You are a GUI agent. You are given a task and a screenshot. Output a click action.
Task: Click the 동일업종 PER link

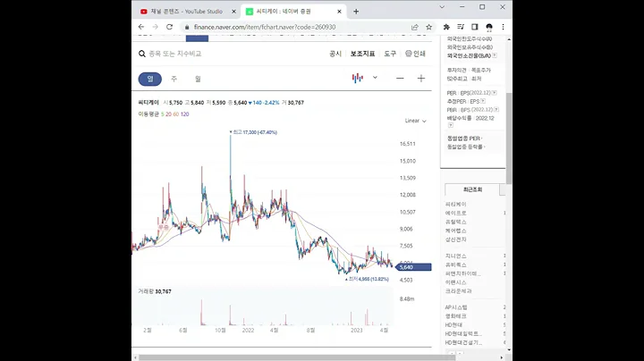click(x=464, y=139)
